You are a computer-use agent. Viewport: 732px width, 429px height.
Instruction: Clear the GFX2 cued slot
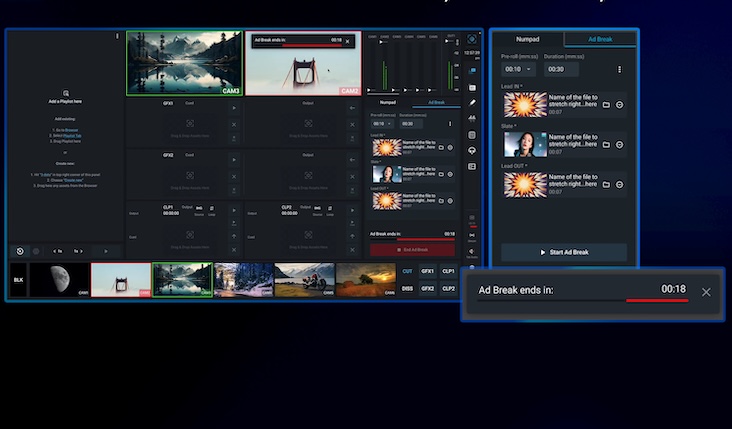[x=234, y=176]
